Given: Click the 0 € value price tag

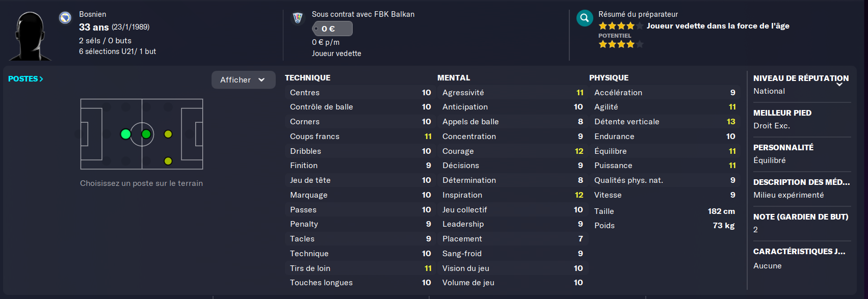Looking at the screenshot, I should [x=332, y=29].
